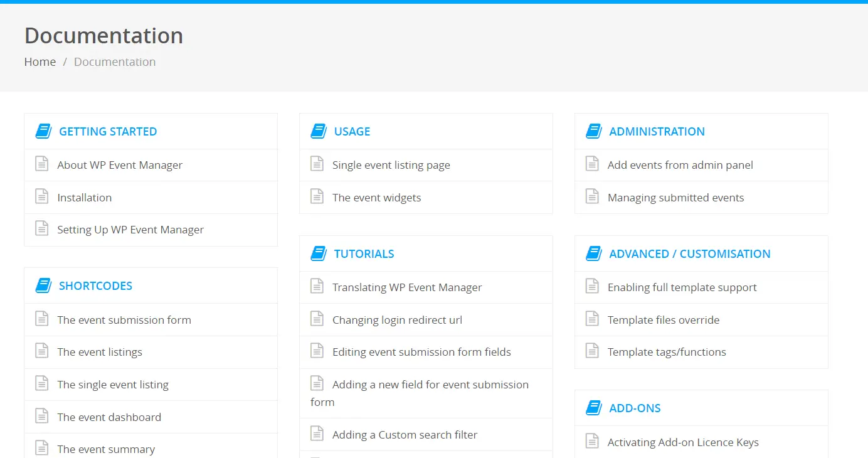Open the Installation article
This screenshot has width=868, height=458.
[x=85, y=198]
